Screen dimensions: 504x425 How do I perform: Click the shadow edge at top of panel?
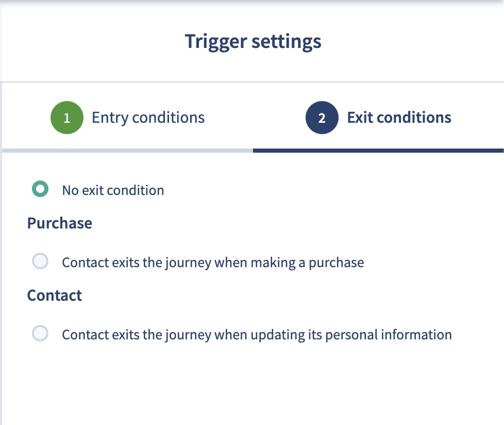252,2
